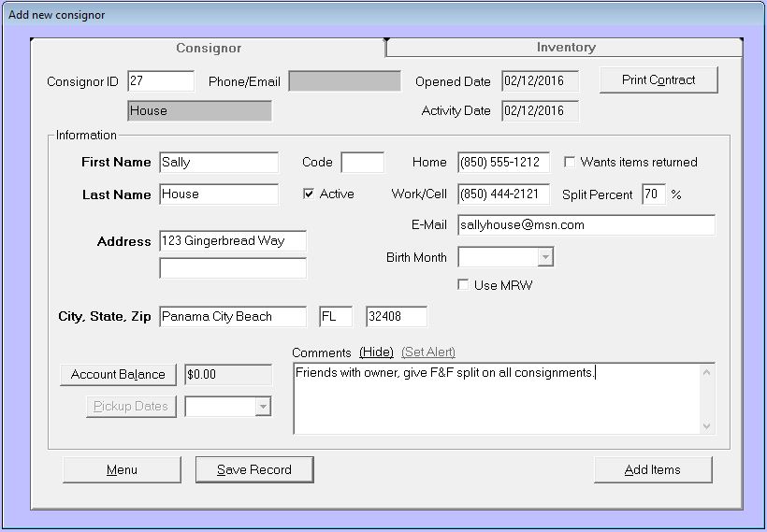Click the Opened Date field
The image size is (767, 532).
tap(540, 81)
